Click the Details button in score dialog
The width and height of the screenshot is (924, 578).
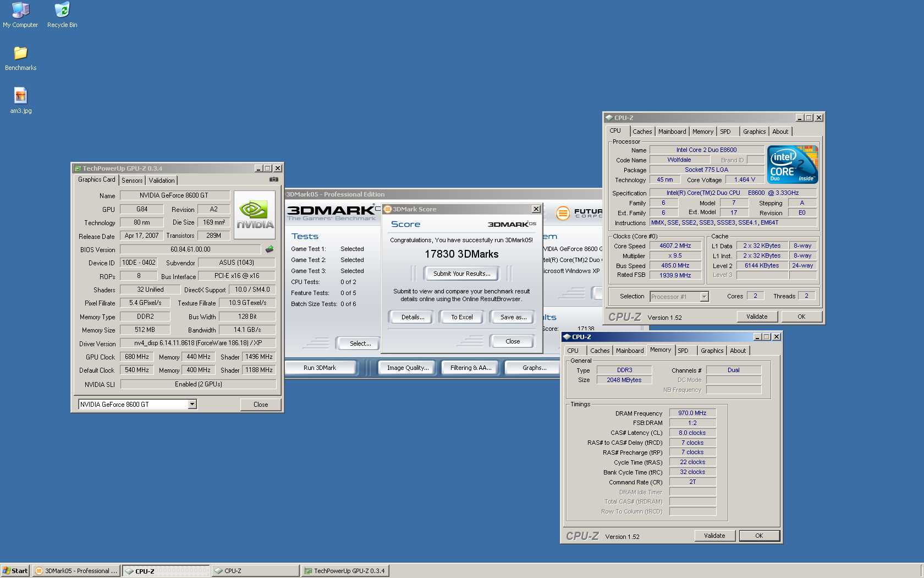(x=413, y=317)
